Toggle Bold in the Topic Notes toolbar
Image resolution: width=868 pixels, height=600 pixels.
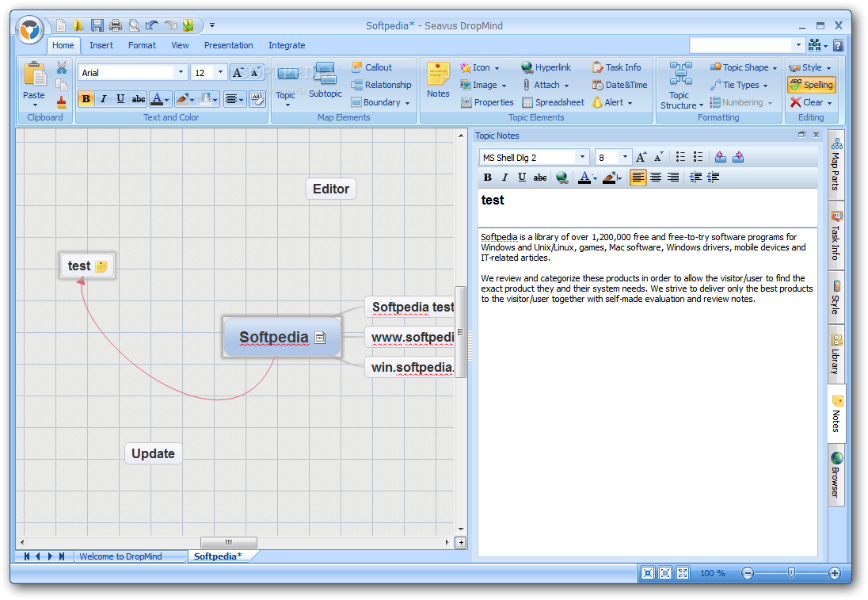(x=487, y=178)
